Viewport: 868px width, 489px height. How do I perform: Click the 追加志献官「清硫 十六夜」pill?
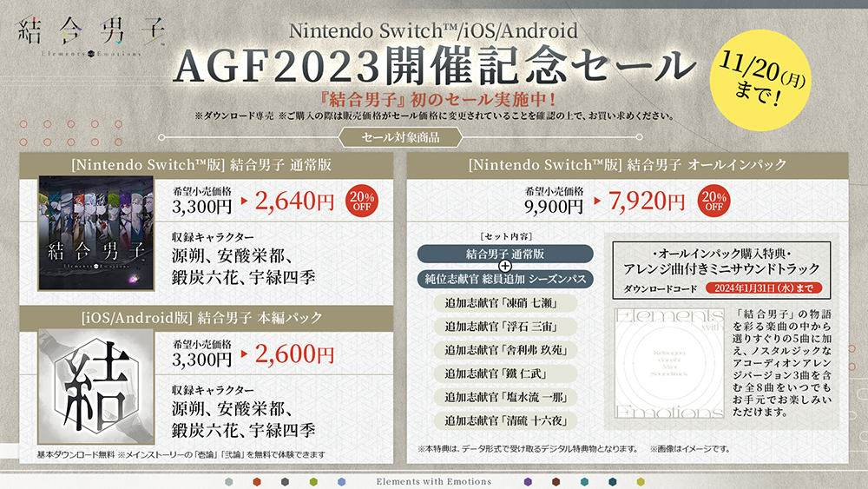click(505, 421)
